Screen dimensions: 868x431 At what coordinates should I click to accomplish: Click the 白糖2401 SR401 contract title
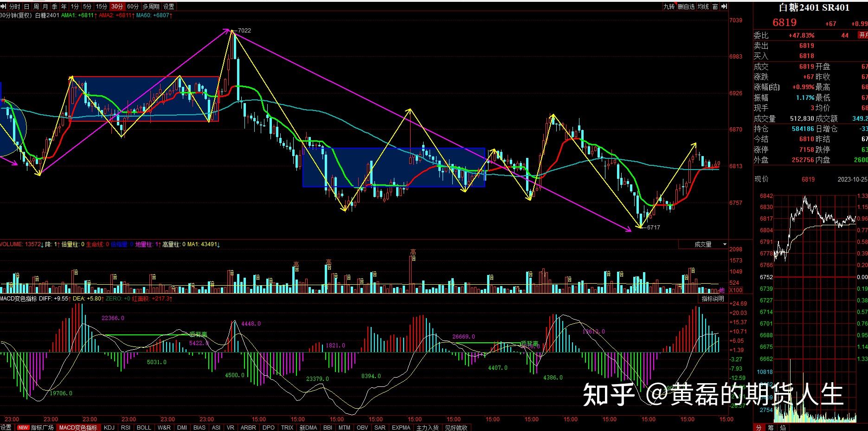(x=814, y=7)
